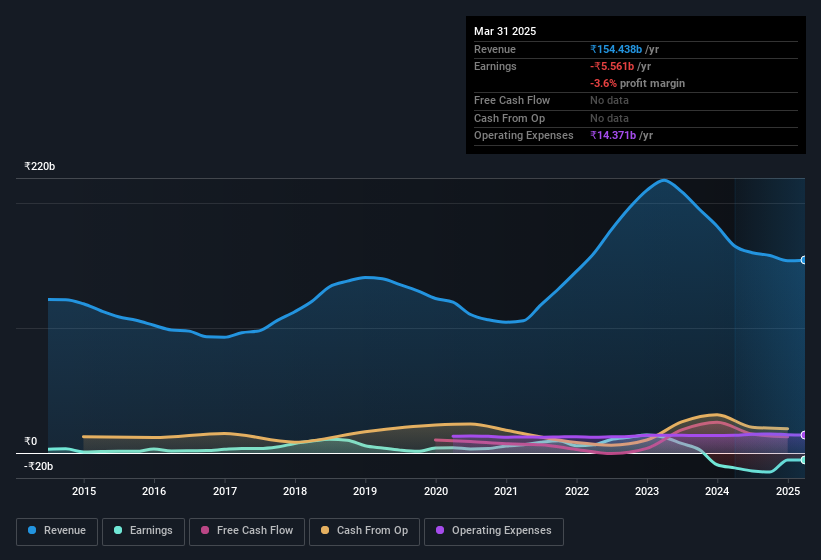Click the 2015 x-axis label

pyautogui.click(x=84, y=491)
